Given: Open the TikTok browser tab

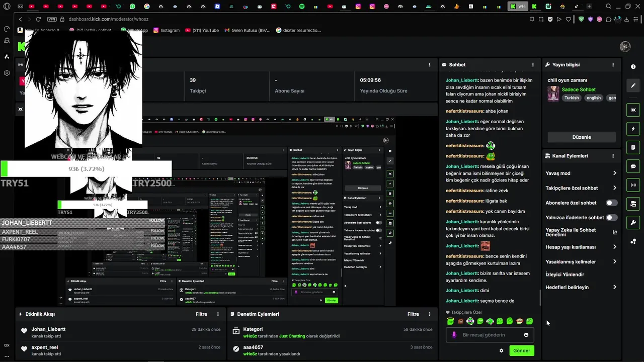Looking at the screenshot, I should pos(577,7).
